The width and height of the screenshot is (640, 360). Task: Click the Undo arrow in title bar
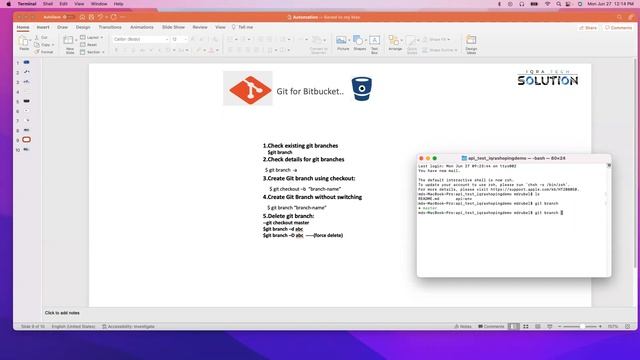100,17
